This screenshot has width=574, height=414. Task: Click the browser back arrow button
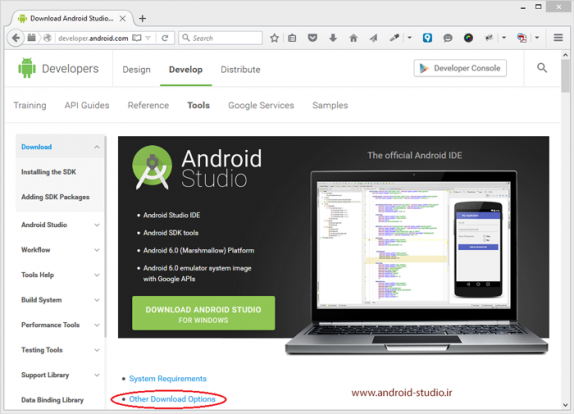pos(16,38)
